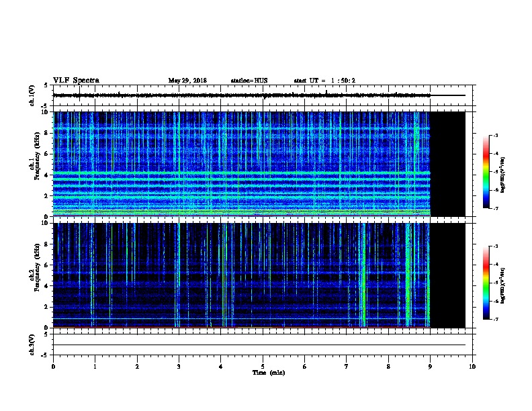Click the bright green burst near 8.4 min in ch.2
Screen dimensions: 532x411
point(408,275)
